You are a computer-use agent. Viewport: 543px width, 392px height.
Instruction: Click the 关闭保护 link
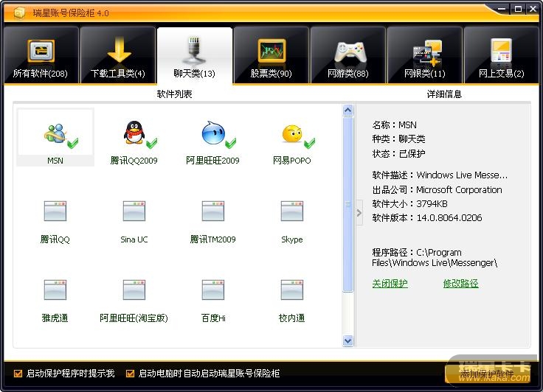[x=390, y=284]
